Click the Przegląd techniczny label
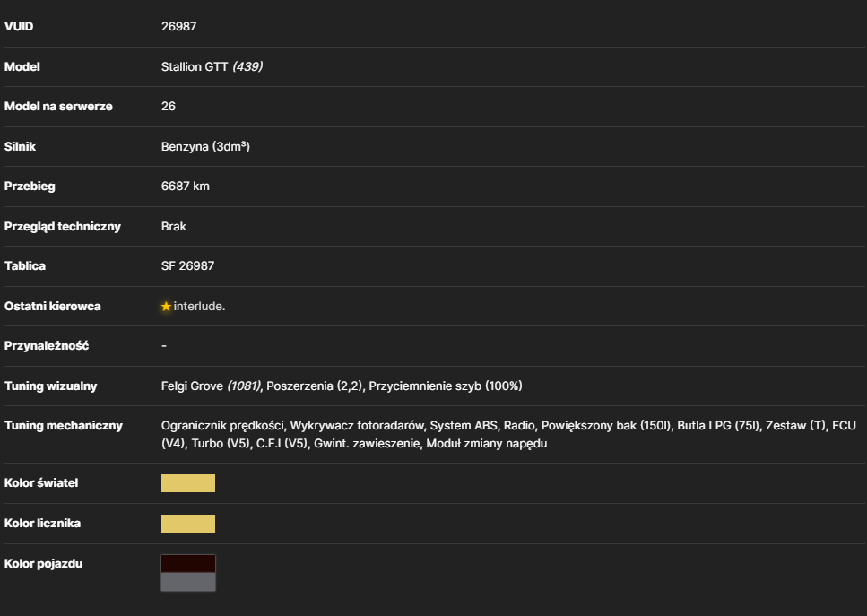The width and height of the screenshot is (867, 616). [x=63, y=226]
